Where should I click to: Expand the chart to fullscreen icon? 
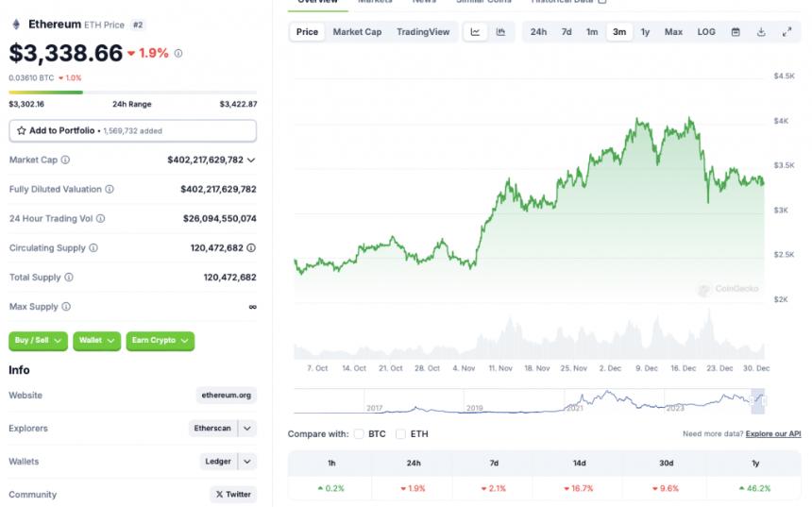coord(787,32)
